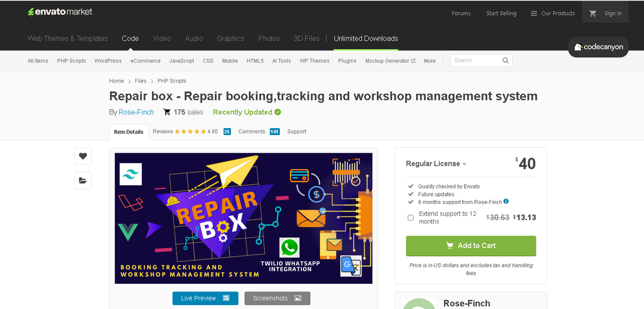Image resolution: width=644 pixels, height=309 pixels.
Task: Click the search magnifier icon
Action: pyautogui.click(x=505, y=61)
